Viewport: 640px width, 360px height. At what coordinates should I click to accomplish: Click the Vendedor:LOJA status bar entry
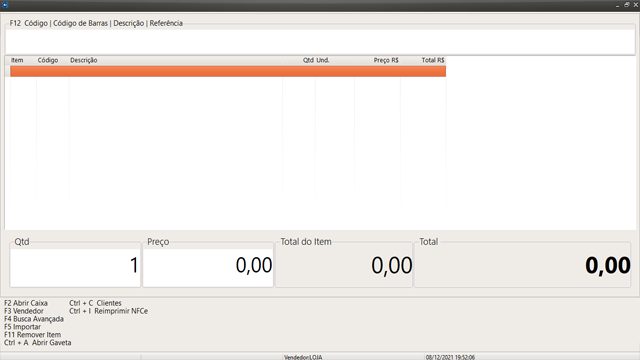click(303, 357)
